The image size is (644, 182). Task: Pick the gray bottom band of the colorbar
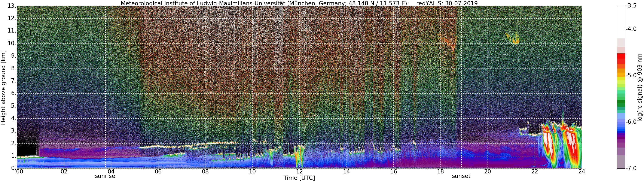pyautogui.click(x=621, y=162)
